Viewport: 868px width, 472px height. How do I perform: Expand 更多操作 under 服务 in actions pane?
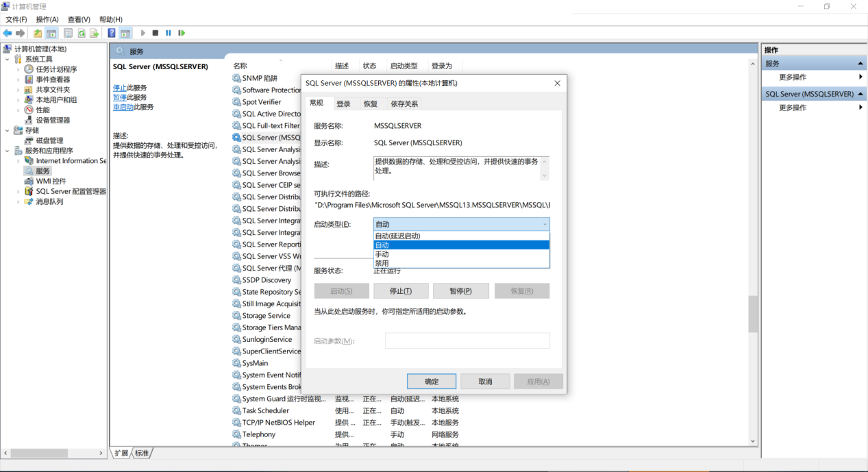pyautogui.click(x=860, y=77)
